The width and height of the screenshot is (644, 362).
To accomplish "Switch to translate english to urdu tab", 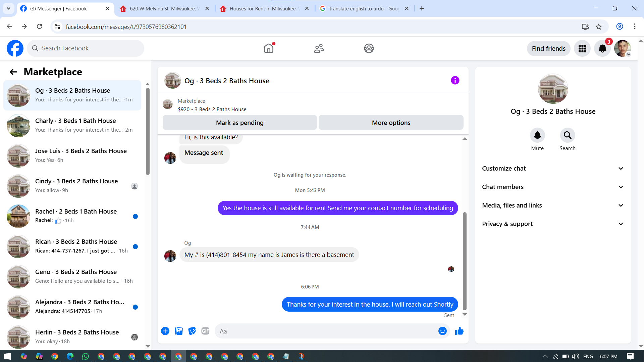I will tap(363, 9).
